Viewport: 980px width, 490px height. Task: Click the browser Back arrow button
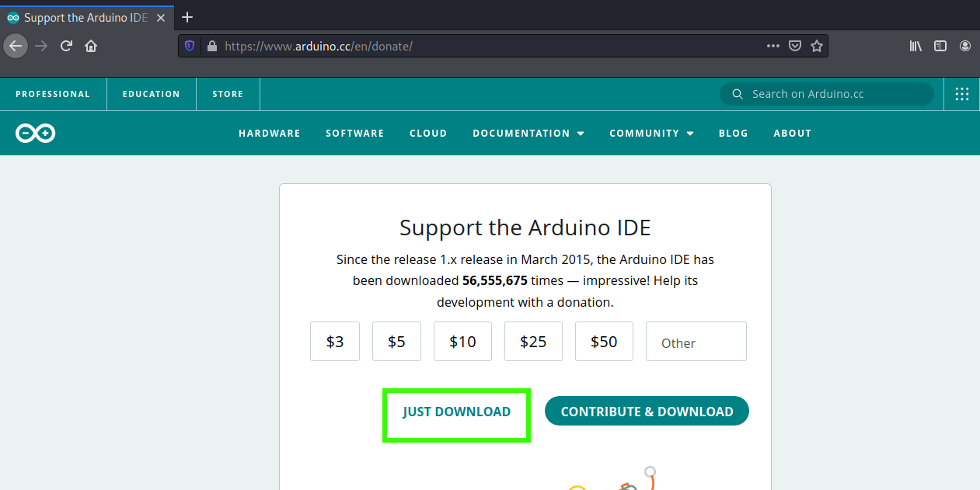click(16, 46)
